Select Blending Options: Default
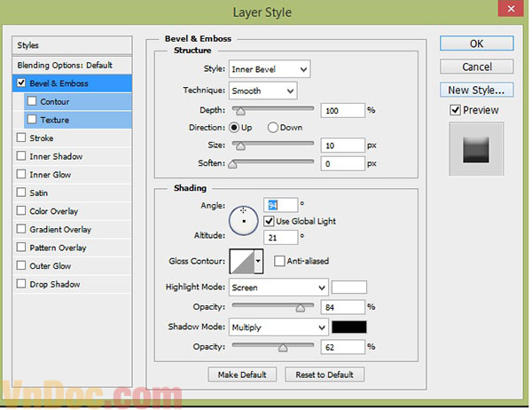 72,65
